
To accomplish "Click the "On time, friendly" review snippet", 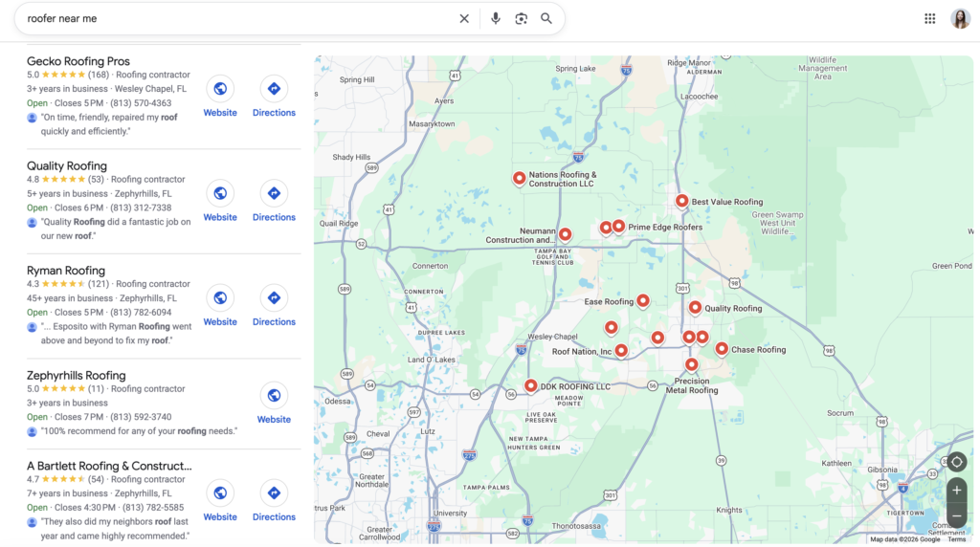I will (x=109, y=124).
